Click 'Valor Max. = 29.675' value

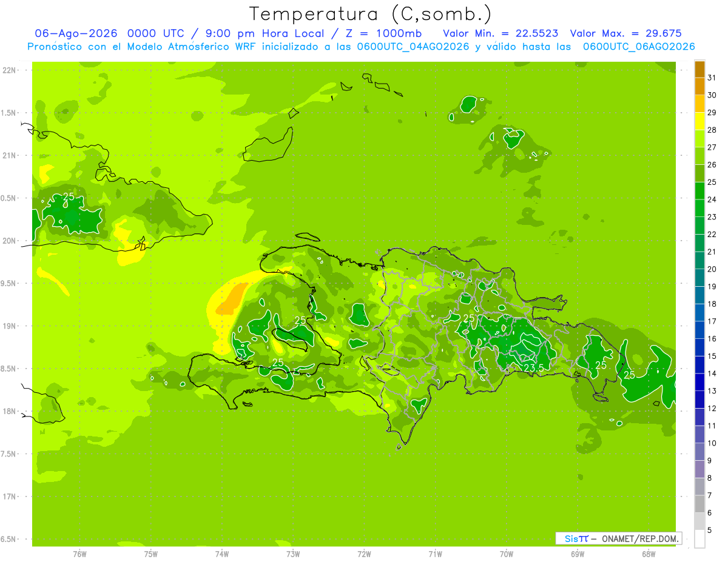[625, 33]
